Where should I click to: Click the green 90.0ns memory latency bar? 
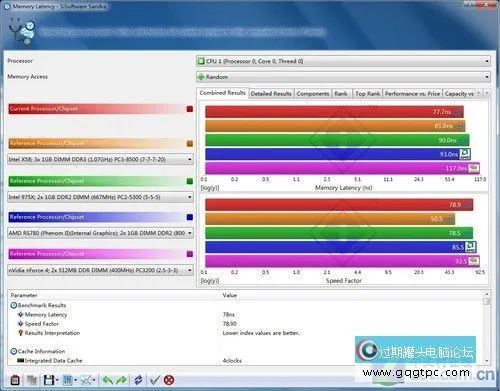(x=337, y=140)
